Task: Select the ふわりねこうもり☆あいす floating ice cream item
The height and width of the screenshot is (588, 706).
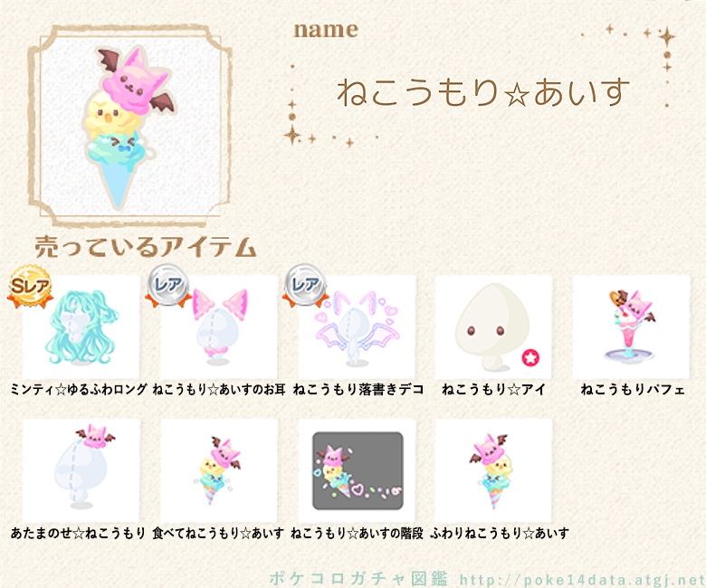Action: (494, 470)
